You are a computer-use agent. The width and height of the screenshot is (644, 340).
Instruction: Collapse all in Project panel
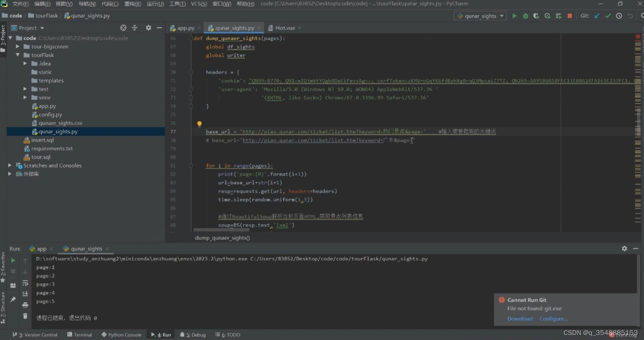pyautogui.click(x=135, y=28)
